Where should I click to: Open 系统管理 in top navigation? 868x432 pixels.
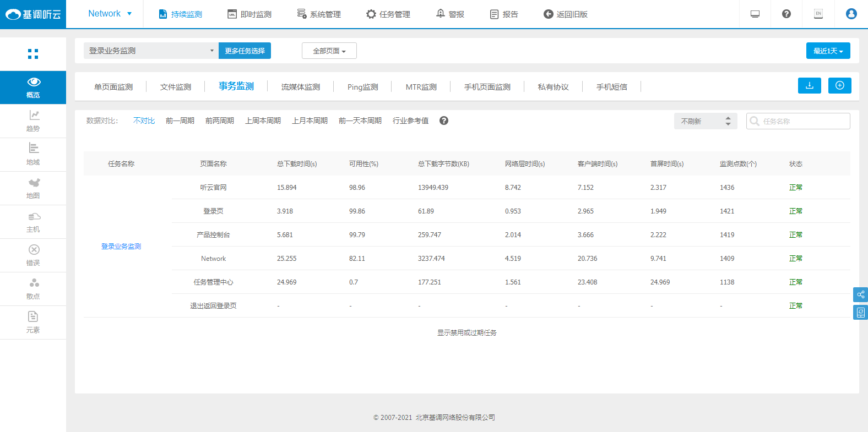[319, 14]
